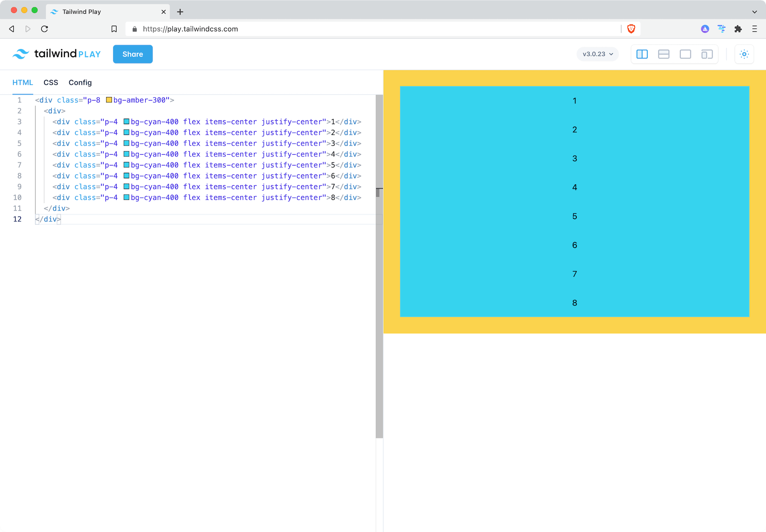Expand the tab search chevron
The image size is (766, 532).
point(755,11)
